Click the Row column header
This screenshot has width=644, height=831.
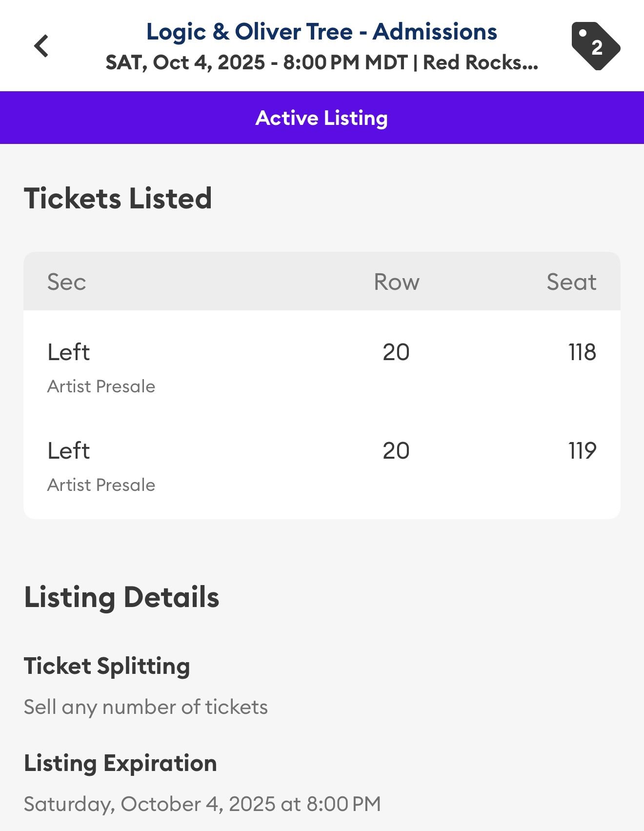click(396, 282)
